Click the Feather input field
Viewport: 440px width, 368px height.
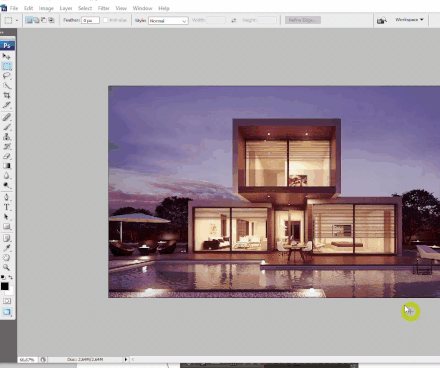[x=90, y=20]
